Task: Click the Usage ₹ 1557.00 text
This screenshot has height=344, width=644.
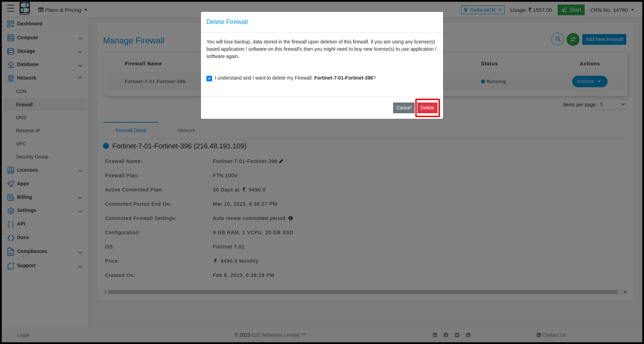Action: point(531,10)
